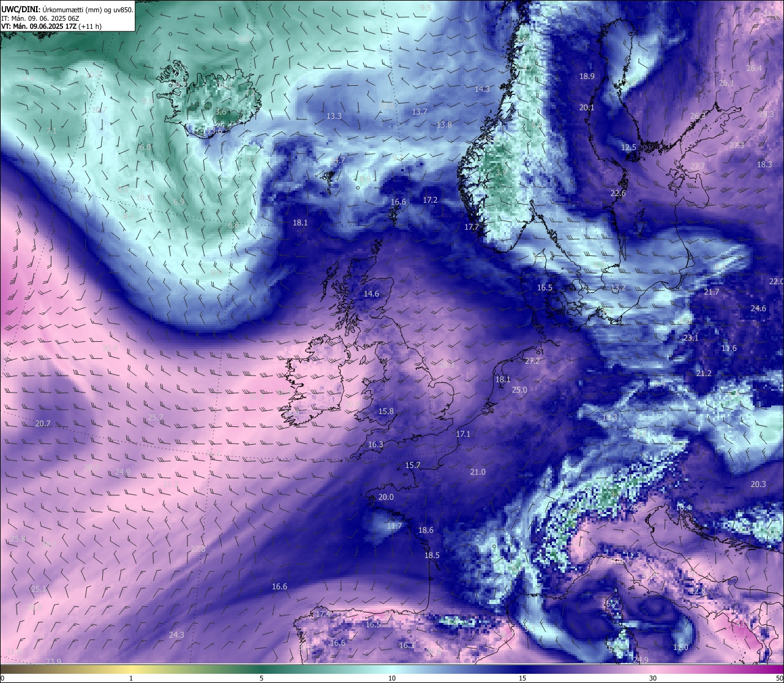The width and height of the screenshot is (784, 683).
Task: Click the legend tick label "50"
Action: coord(779,678)
